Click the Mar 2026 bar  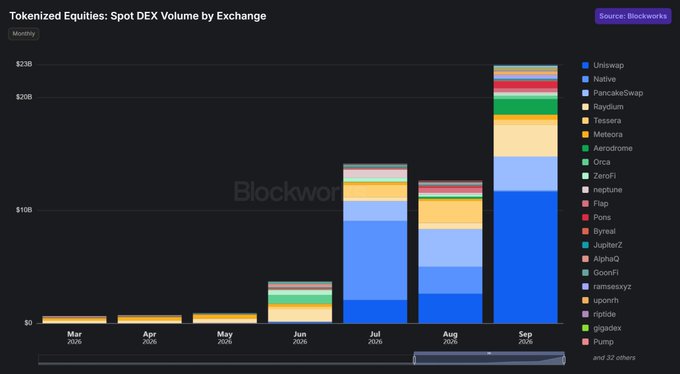click(x=74, y=319)
